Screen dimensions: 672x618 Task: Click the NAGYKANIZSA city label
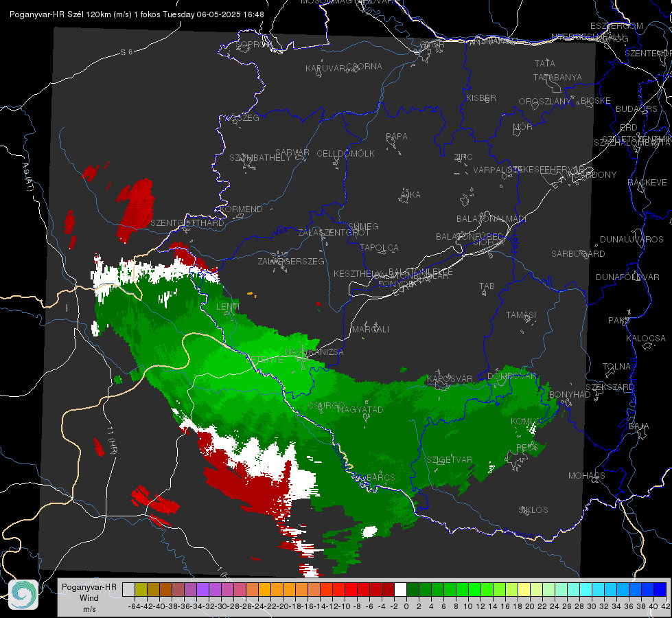click(x=314, y=352)
